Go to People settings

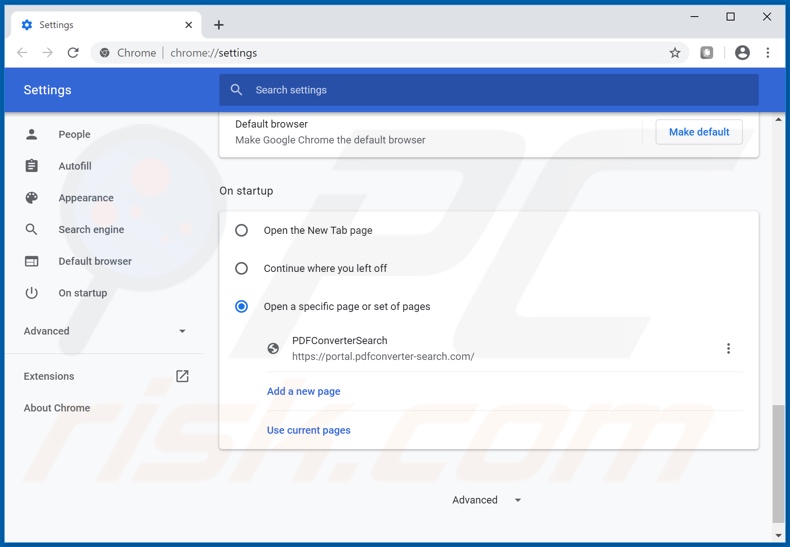[x=74, y=134]
